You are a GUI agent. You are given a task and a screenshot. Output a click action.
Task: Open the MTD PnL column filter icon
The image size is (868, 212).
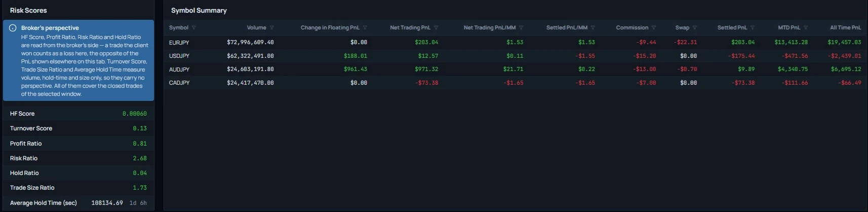tap(806, 28)
